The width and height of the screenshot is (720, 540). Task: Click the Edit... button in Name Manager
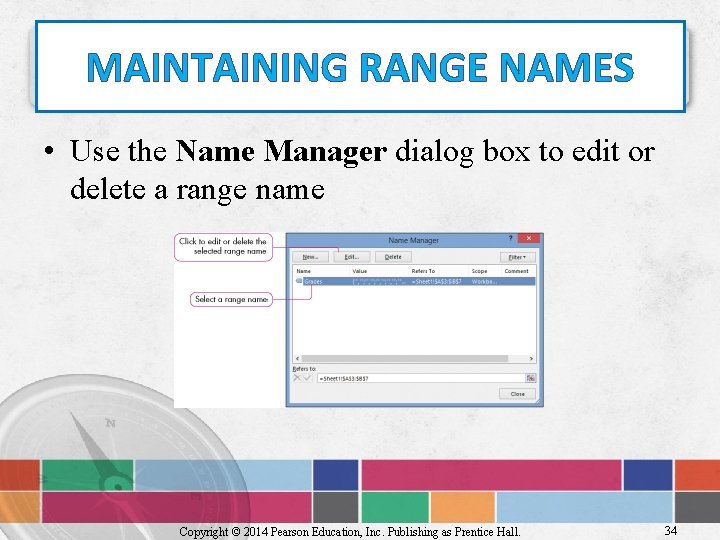[x=352, y=257]
